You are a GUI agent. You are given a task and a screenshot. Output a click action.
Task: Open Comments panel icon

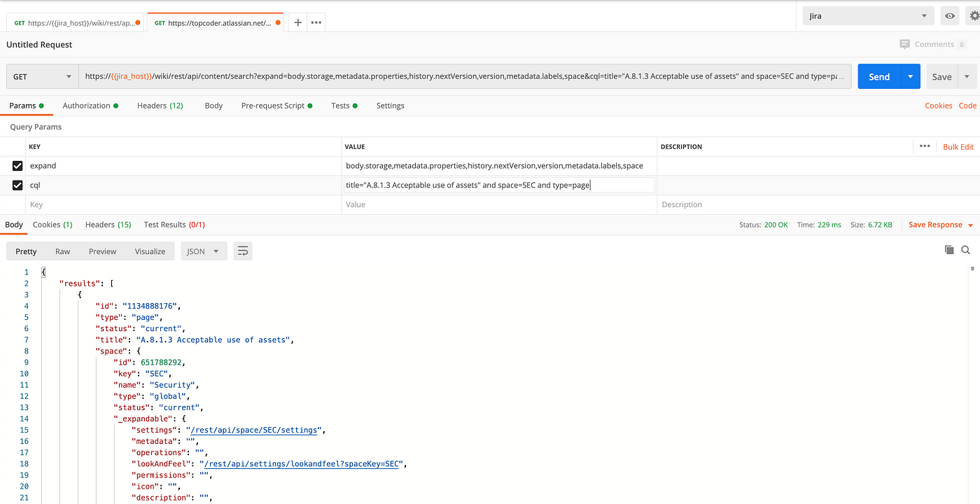click(904, 44)
